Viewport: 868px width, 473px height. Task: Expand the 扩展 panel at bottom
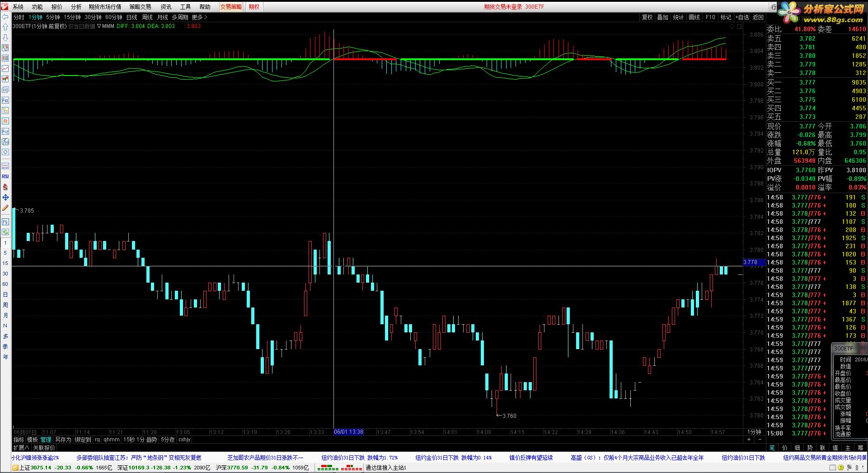coord(21,448)
